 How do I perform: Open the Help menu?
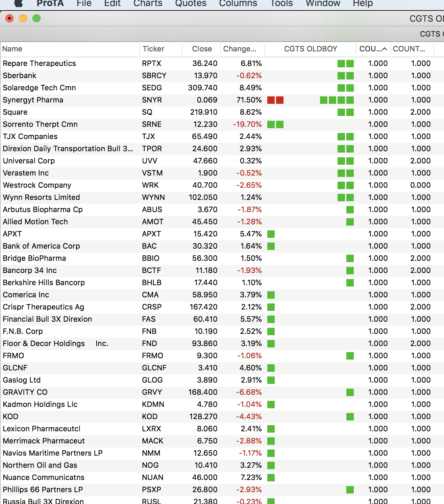(363, 3)
